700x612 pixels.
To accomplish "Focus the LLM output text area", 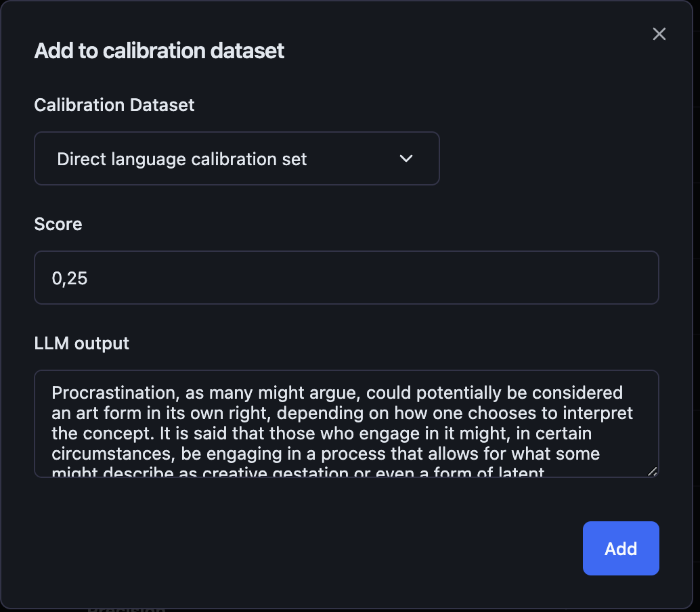I will click(x=346, y=423).
